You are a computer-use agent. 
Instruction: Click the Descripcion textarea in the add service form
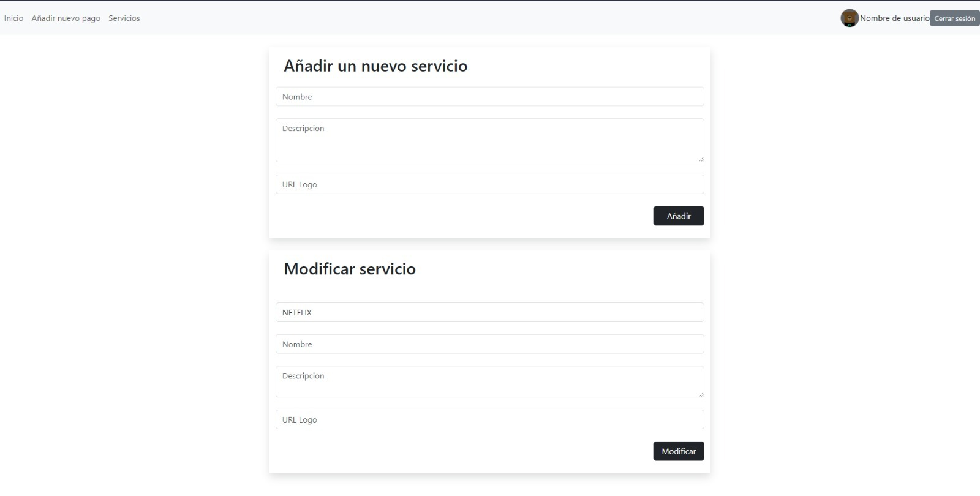[x=489, y=140]
